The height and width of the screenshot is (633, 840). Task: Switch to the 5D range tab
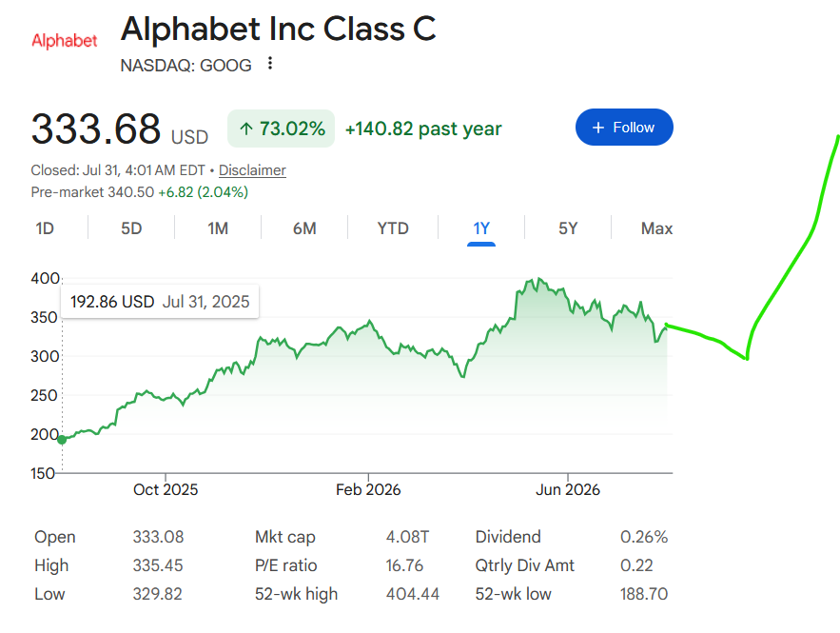pos(131,228)
